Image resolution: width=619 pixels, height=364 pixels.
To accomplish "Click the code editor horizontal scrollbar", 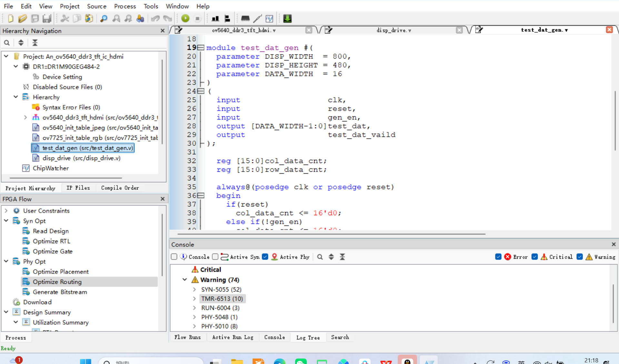I will 331,234.
